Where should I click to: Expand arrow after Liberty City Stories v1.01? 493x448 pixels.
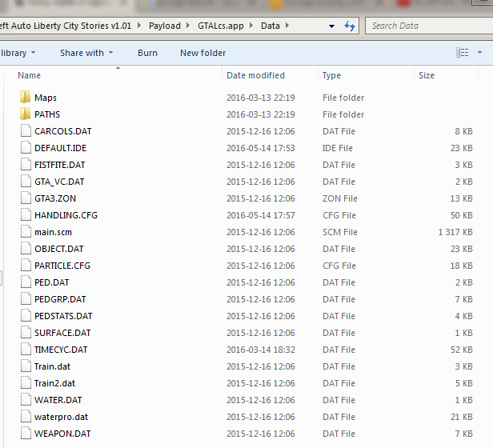pyautogui.click(x=139, y=26)
